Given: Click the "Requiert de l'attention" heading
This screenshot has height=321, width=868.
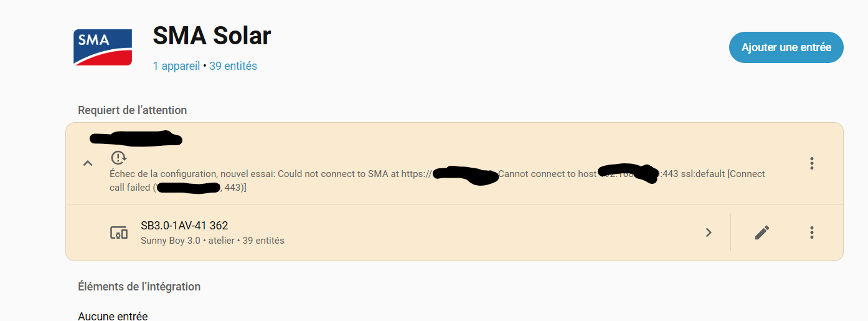Looking at the screenshot, I should tap(132, 110).
